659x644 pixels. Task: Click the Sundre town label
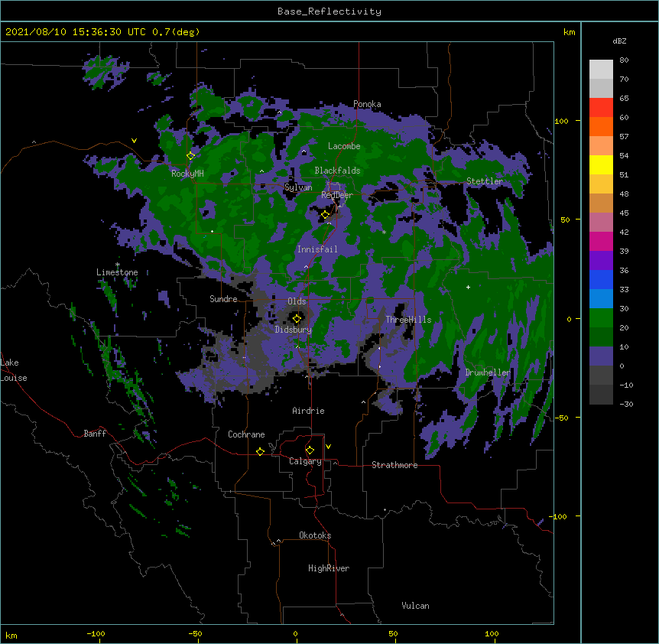(223, 299)
